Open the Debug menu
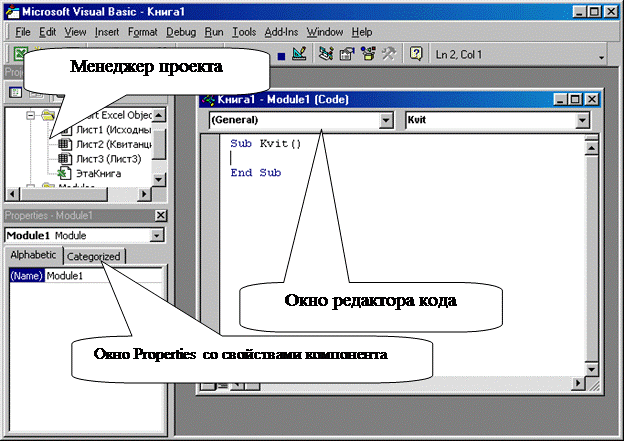This screenshot has height=441, width=624. click(x=181, y=32)
